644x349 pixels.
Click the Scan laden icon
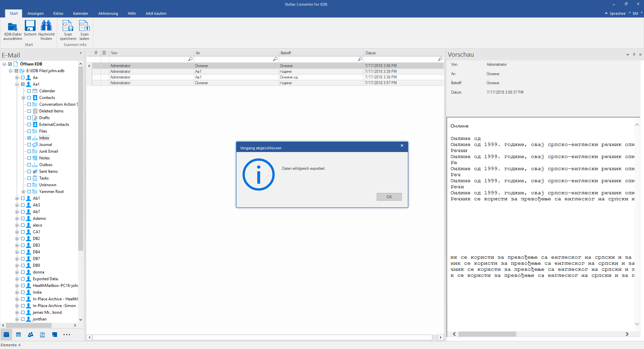point(84,26)
